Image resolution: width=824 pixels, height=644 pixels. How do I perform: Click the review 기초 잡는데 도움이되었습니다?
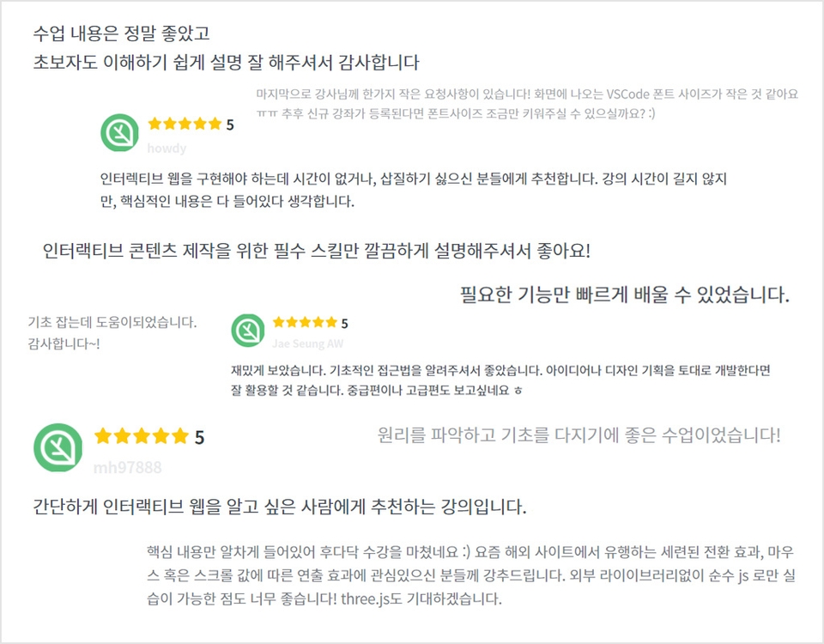pyautogui.click(x=112, y=333)
